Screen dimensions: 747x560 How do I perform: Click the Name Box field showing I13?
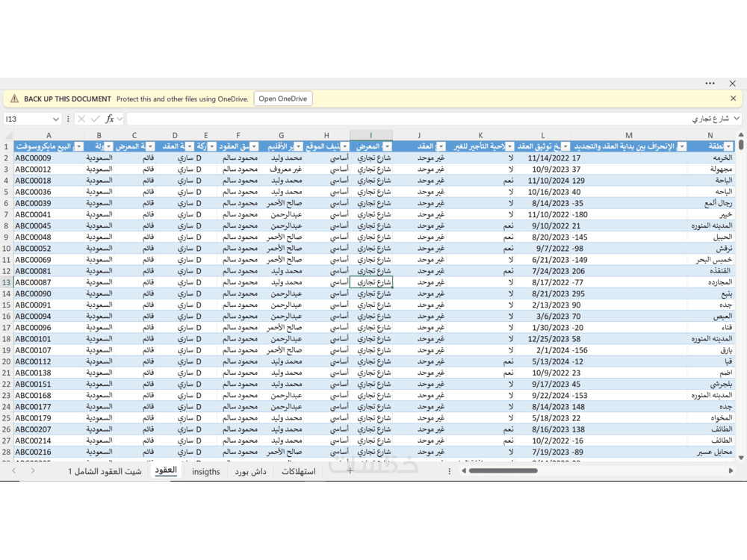[x=28, y=119]
